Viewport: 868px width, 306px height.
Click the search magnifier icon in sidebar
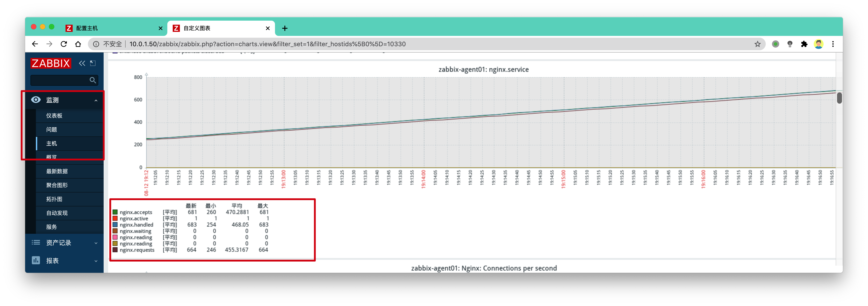93,80
